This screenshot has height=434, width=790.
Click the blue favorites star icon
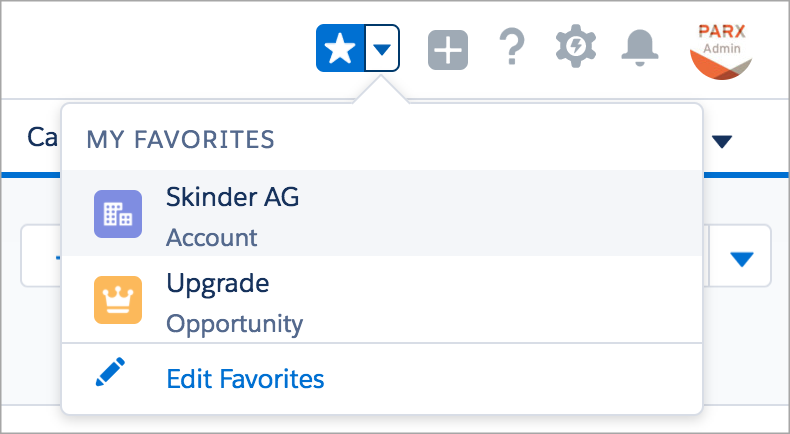pyautogui.click(x=340, y=48)
